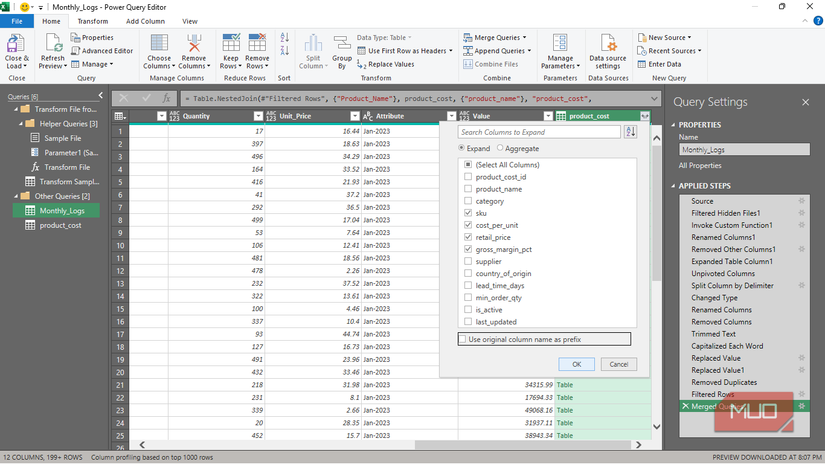Viewport: 825px width, 464px height.
Task: Click the expand icon on product_cost column header
Action: pyautogui.click(x=645, y=116)
